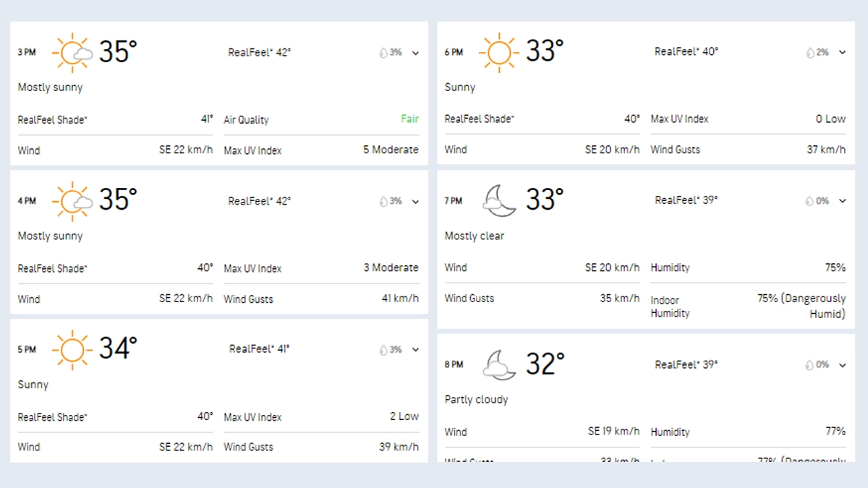This screenshot has height=488, width=868.
Task: Click the mostly sunny icon for 3 PM
Action: tap(73, 53)
